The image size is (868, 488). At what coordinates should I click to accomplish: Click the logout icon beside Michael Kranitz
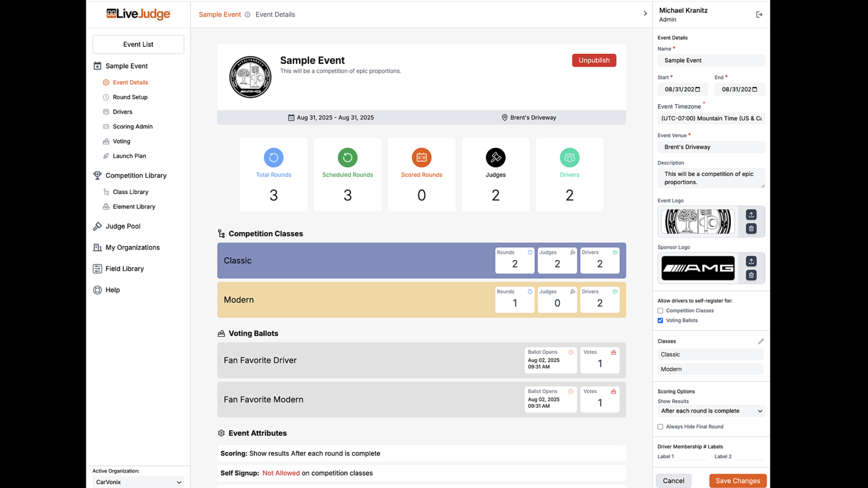point(759,14)
